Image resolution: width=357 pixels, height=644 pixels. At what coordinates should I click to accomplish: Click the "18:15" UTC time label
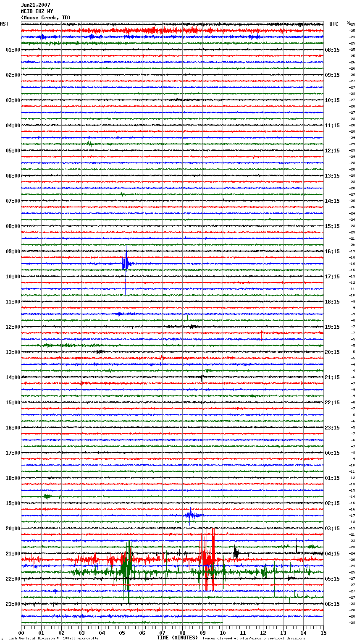click(x=332, y=302)
